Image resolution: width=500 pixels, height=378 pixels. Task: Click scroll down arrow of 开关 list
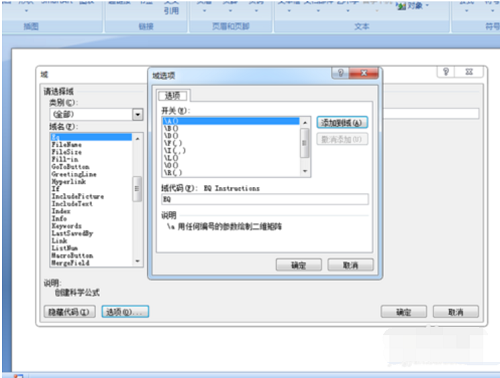pyautogui.click(x=305, y=171)
